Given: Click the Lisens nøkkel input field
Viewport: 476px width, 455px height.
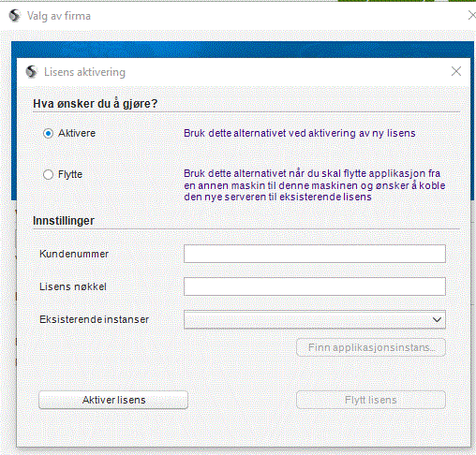Looking at the screenshot, I should point(315,286).
